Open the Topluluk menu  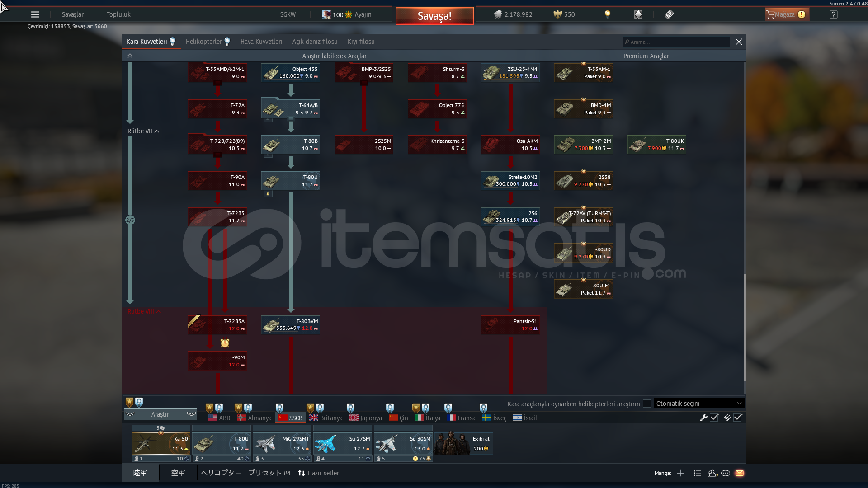coord(118,14)
